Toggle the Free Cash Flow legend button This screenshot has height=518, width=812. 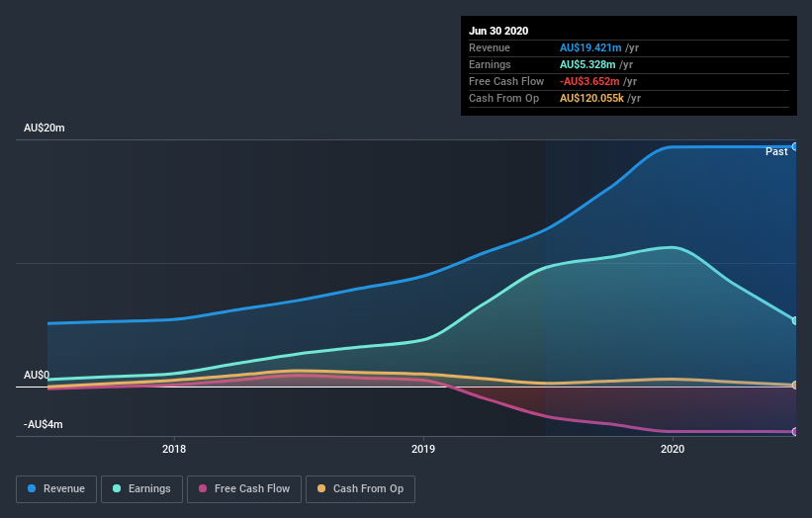(x=244, y=489)
